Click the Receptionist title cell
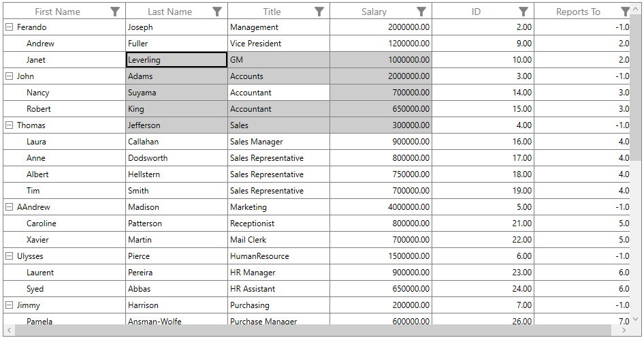Screen dimensions: 644x338 pos(278,224)
